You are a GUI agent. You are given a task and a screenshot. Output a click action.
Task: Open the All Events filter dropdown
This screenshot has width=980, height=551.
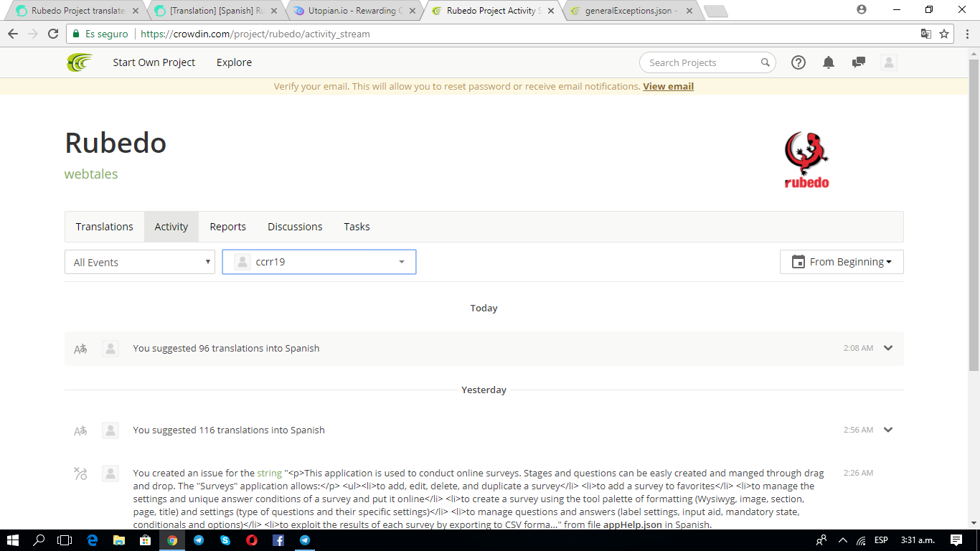point(140,262)
